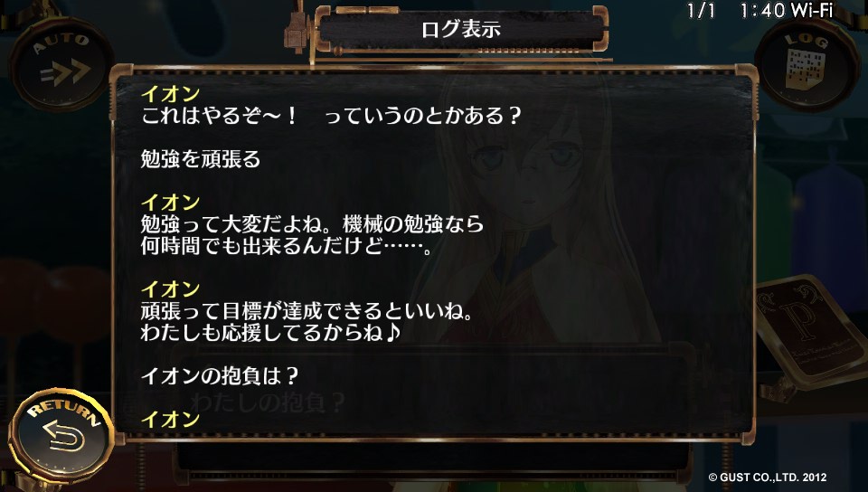This screenshot has width=868, height=492.
Task: Select the ornate P card emblem
Action: pos(809,328)
